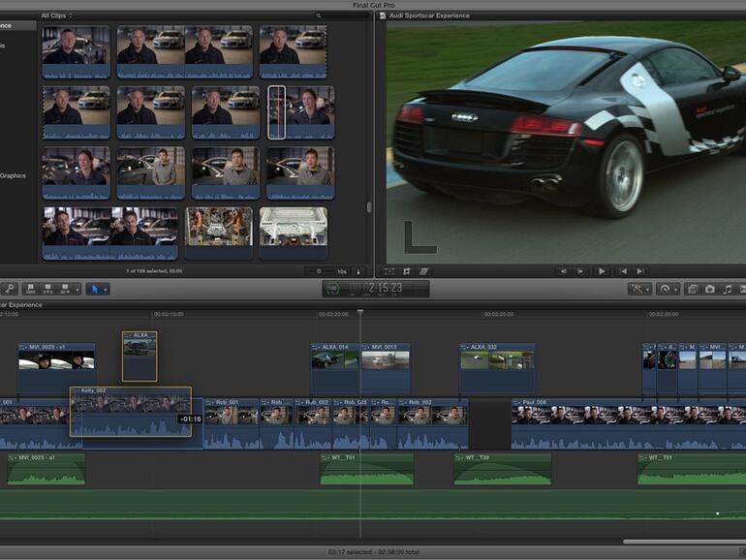Click the retime speed icon

pyautogui.click(x=665, y=289)
